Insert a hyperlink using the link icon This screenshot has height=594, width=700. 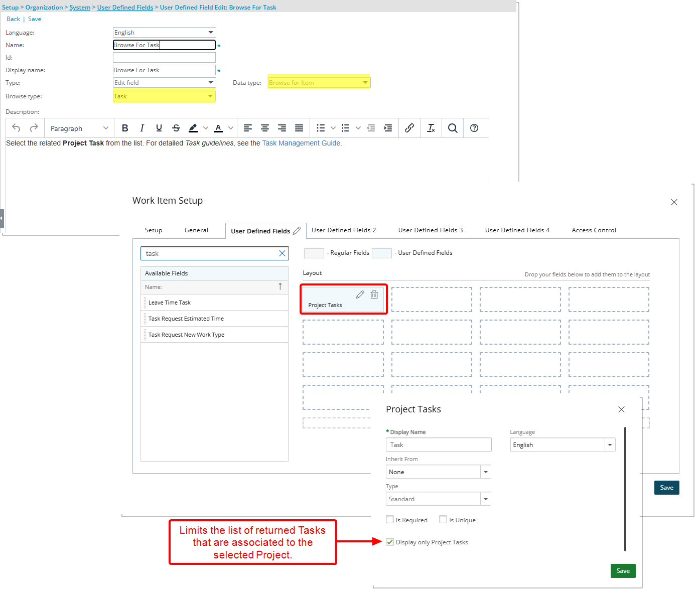(409, 128)
